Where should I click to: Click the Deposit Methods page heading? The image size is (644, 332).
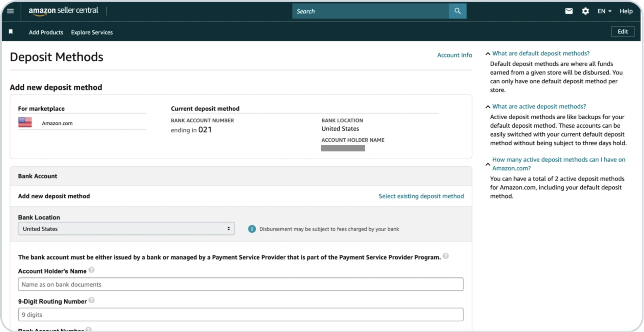click(x=57, y=57)
